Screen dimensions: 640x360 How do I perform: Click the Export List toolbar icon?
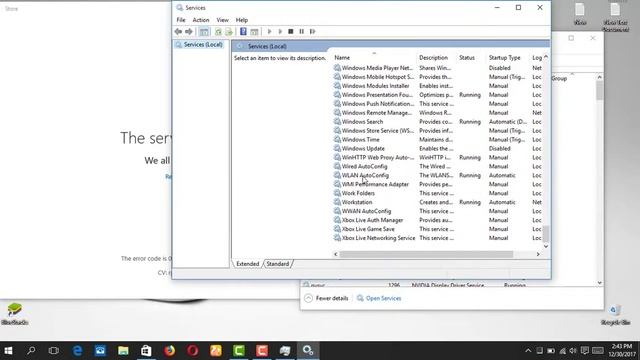tap(229, 31)
